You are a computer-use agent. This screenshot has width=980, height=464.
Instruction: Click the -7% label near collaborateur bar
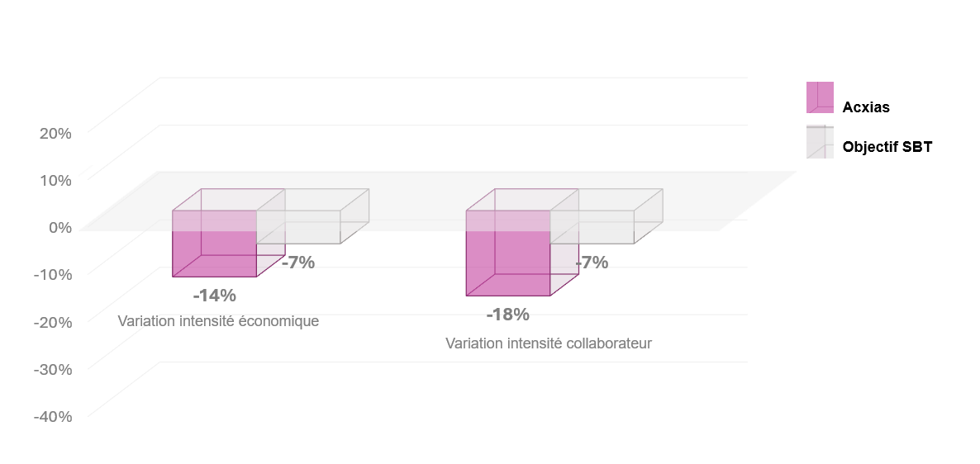click(x=592, y=263)
